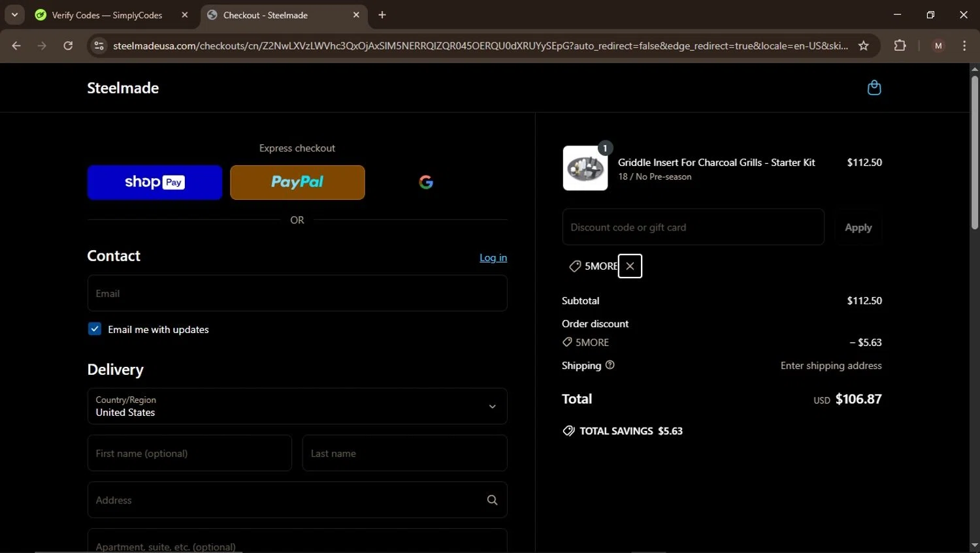Check out with PayPal
Image resolution: width=980 pixels, height=553 pixels.
point(297,182)
